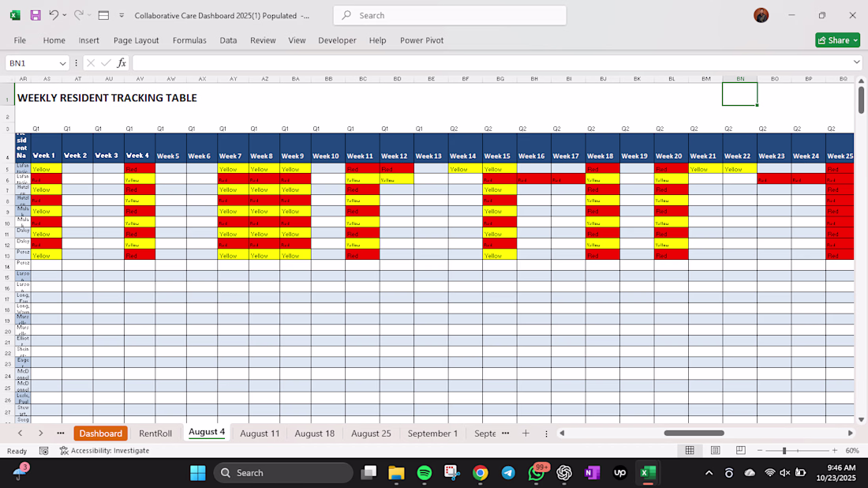Open the Review tab
The height and width of the screenshot is (488, 868).
(x=263, y=40)
